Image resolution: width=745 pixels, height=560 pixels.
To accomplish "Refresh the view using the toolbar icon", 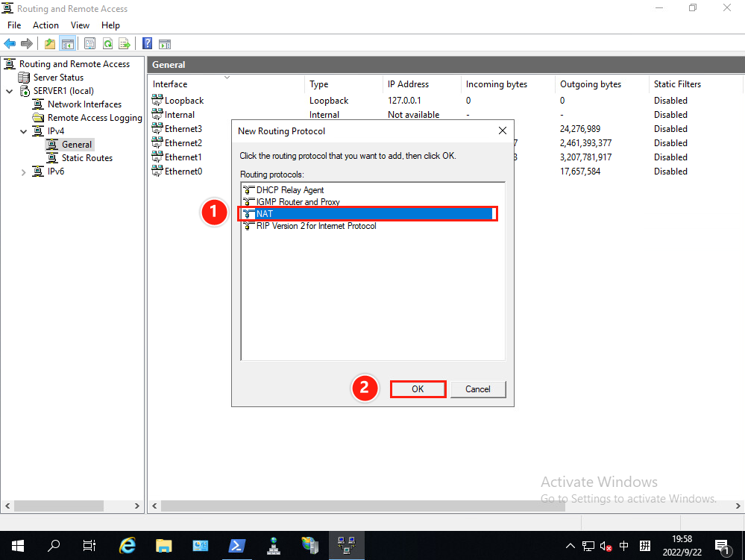I will click(108, 44).
